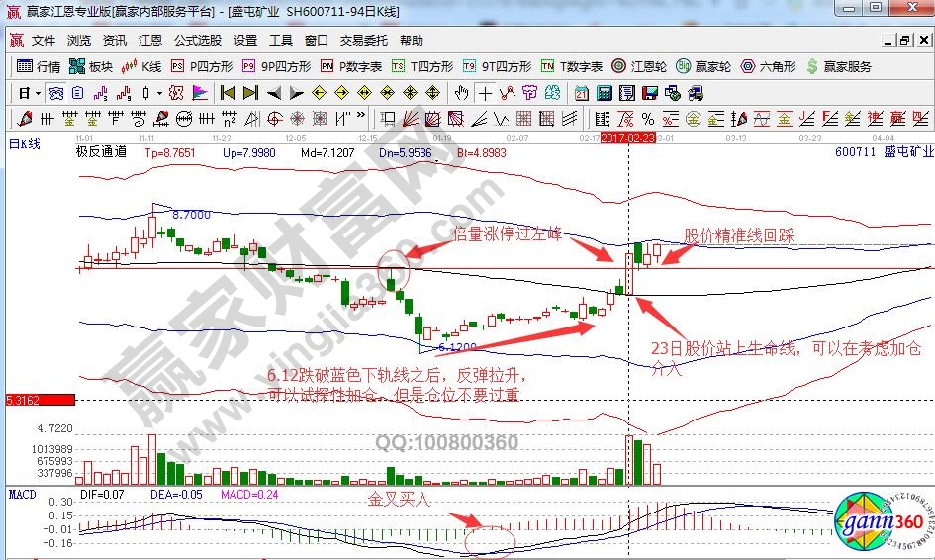This screenshot has height=560, width=935.
Task: Open the 公式选股 menu
Action: (198, 41)
